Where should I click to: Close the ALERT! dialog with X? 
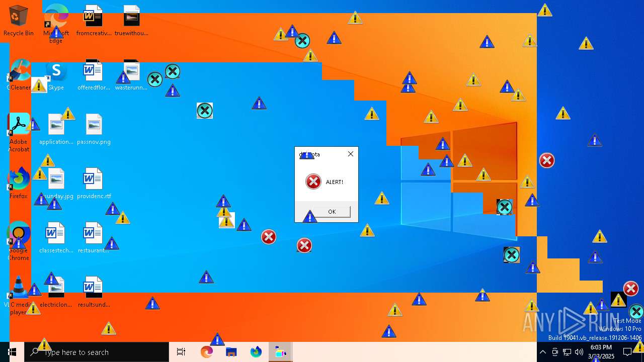[x=351, y=154]
